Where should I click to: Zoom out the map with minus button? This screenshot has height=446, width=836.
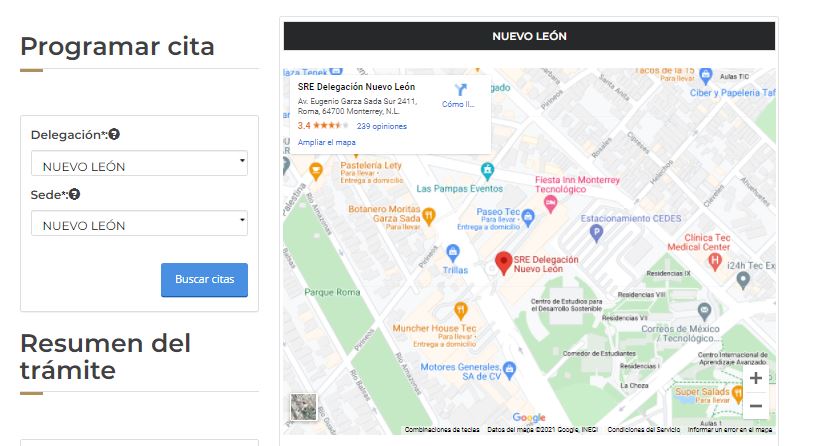tap(755, 406)
